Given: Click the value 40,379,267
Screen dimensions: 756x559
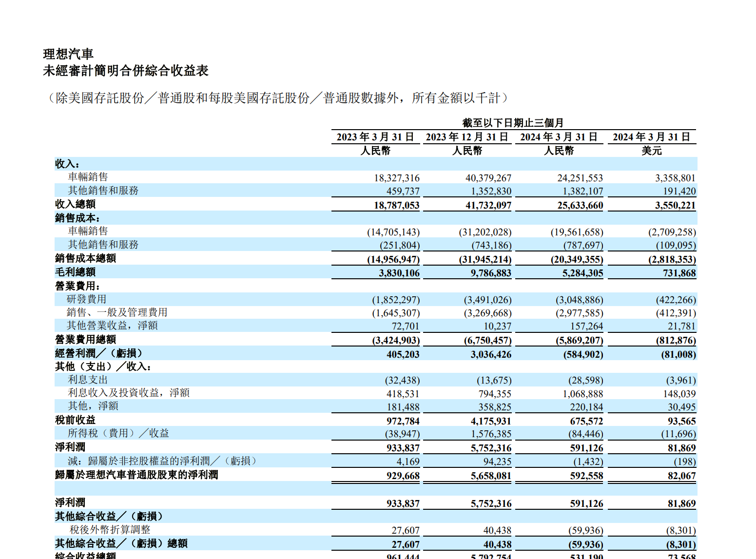Looking at the screenshot, I should [x=488, y=178].
